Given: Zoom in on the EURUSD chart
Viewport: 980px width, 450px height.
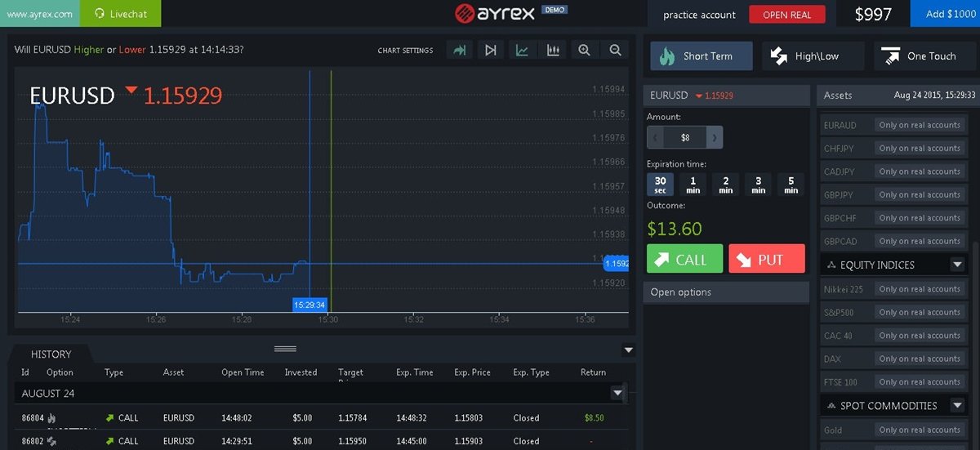Looking at the screenshot, I should (584, 51).
